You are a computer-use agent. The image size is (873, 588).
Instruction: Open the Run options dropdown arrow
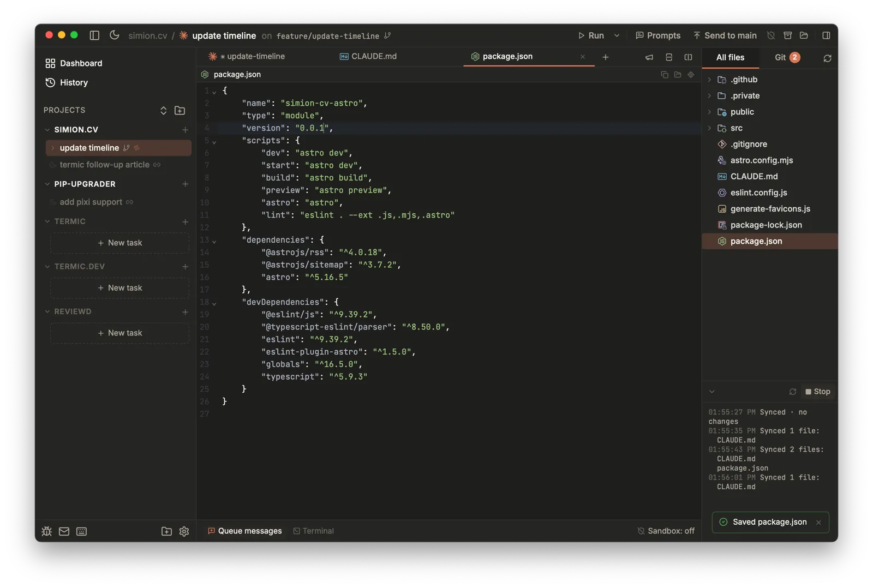pyautogui.click(x=617, y=35)
